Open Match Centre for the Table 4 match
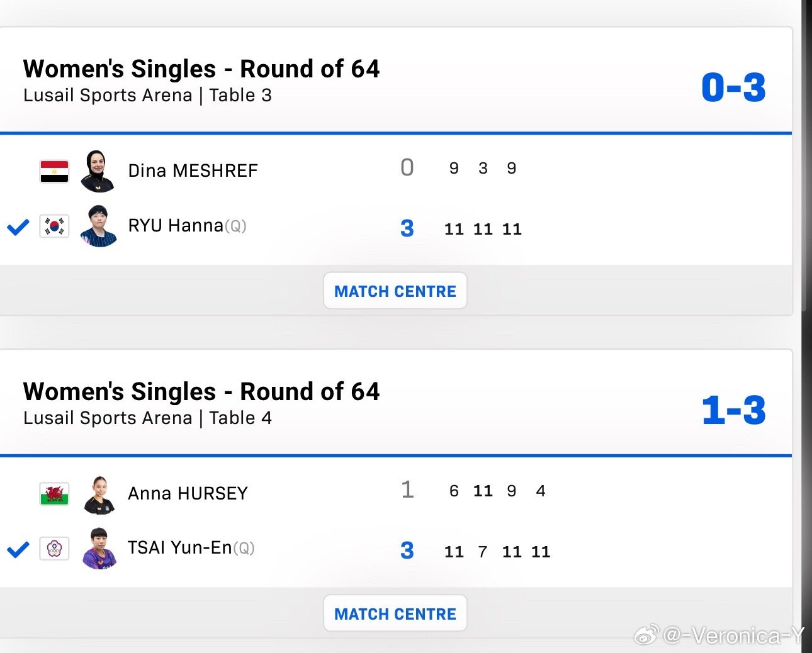 [x=395, y=614]
